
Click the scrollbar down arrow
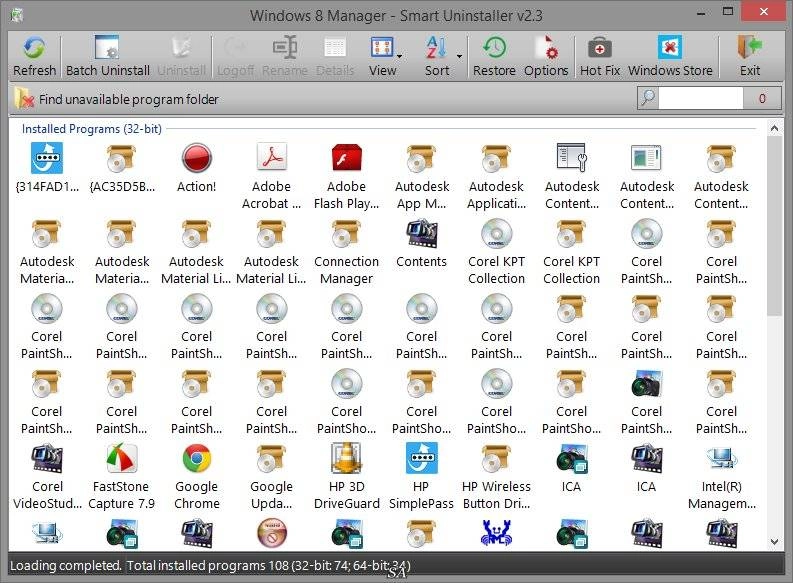point(774,542)
